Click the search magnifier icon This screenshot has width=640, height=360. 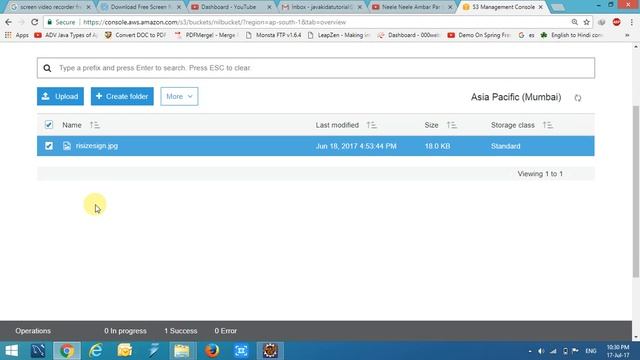tap(47, 68)
